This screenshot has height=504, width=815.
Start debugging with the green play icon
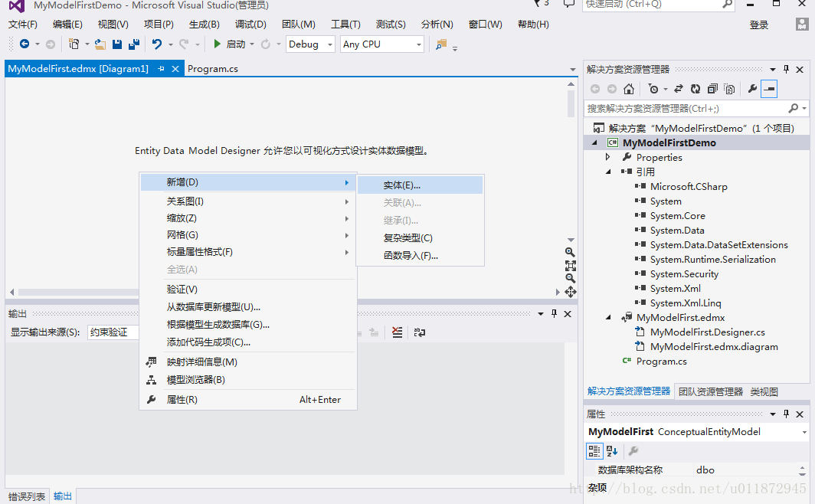(x=218, y=44)
